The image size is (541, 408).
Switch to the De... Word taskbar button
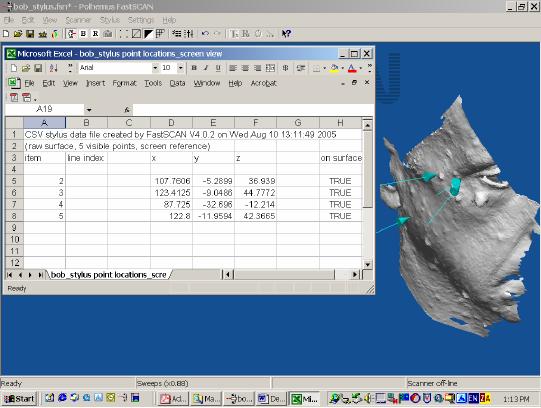click(x=272, y=399)
